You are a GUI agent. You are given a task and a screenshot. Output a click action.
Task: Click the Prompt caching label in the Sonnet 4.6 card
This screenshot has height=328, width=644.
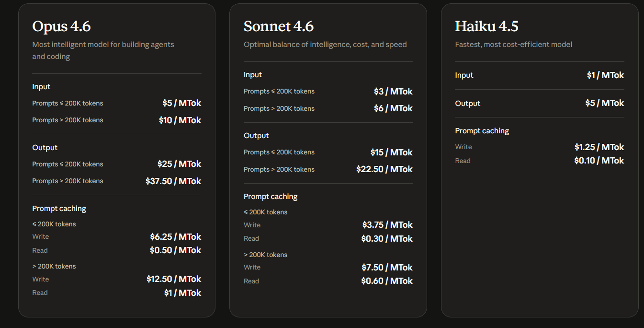tap(271, 197)
